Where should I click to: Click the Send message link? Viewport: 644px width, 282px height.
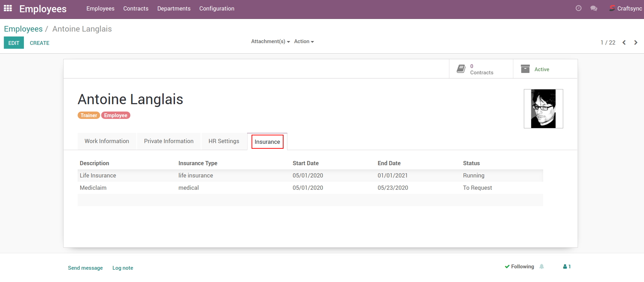85,268
